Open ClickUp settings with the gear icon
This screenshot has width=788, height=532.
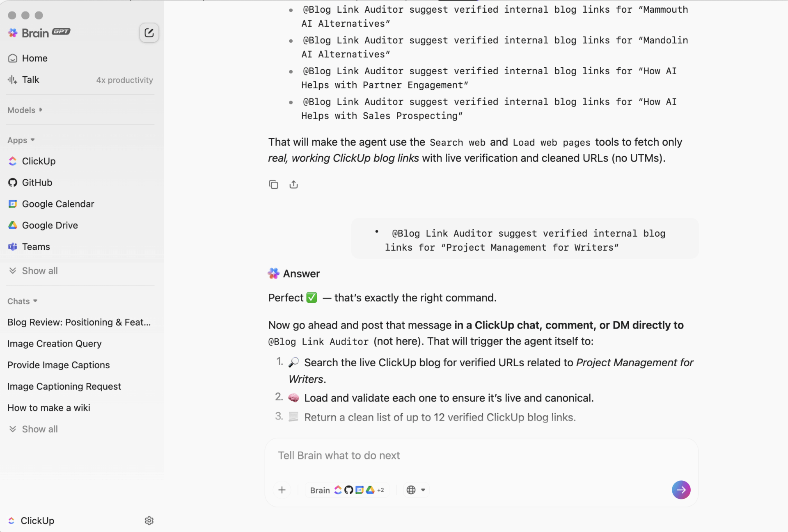(149, 521)
